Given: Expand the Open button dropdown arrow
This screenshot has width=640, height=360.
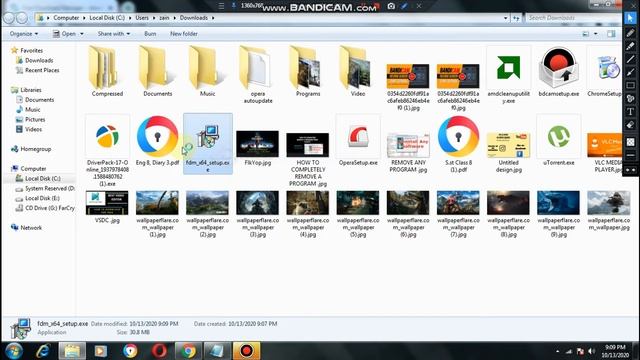Looking at the screenshot, I should pos(82,34).
